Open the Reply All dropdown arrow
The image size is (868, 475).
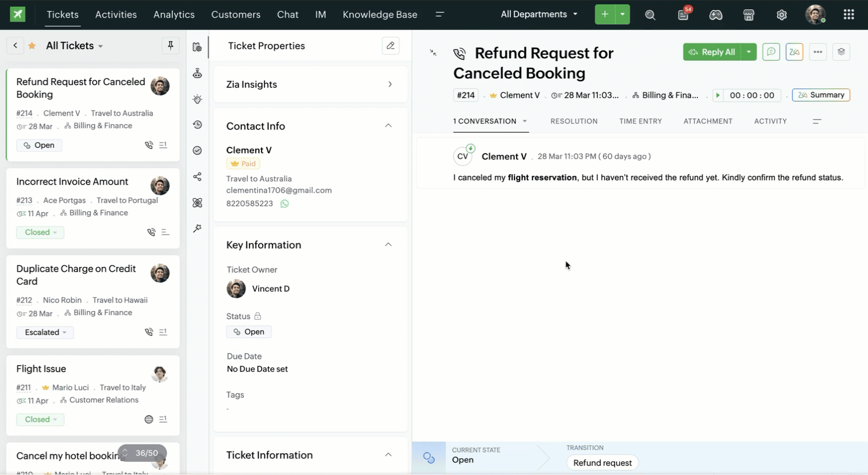pos(748,52)
